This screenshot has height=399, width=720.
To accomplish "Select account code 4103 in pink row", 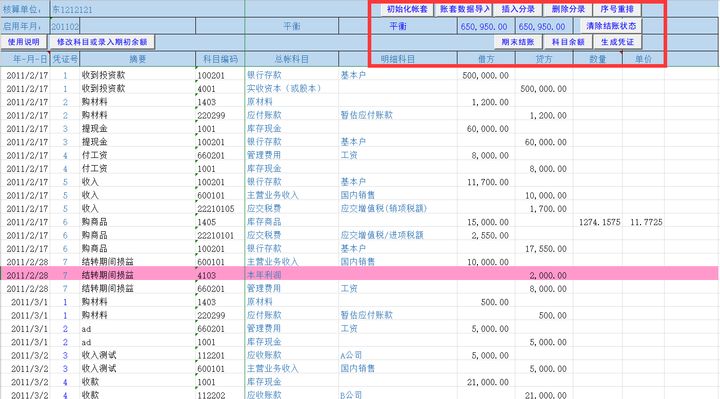I will pos(220,275).
